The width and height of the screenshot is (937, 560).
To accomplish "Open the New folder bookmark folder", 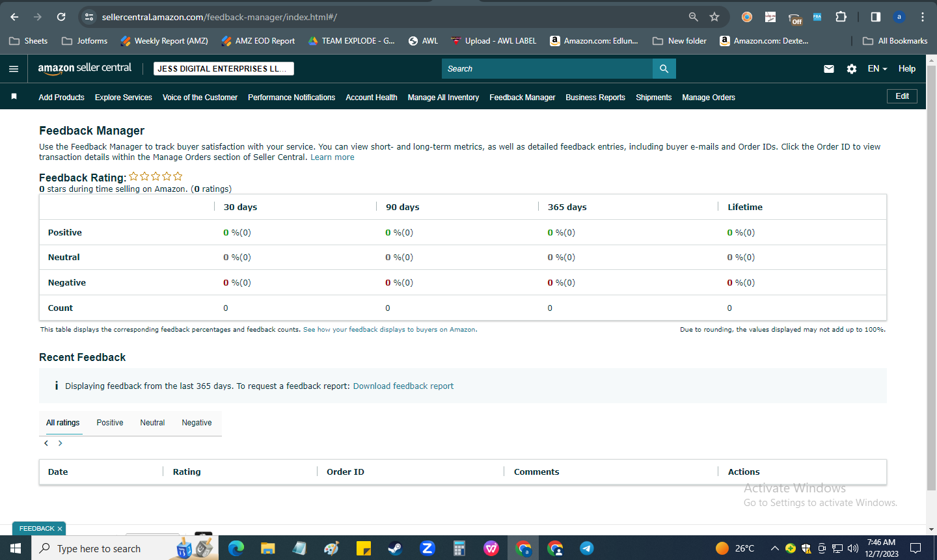I will point(679,40).
